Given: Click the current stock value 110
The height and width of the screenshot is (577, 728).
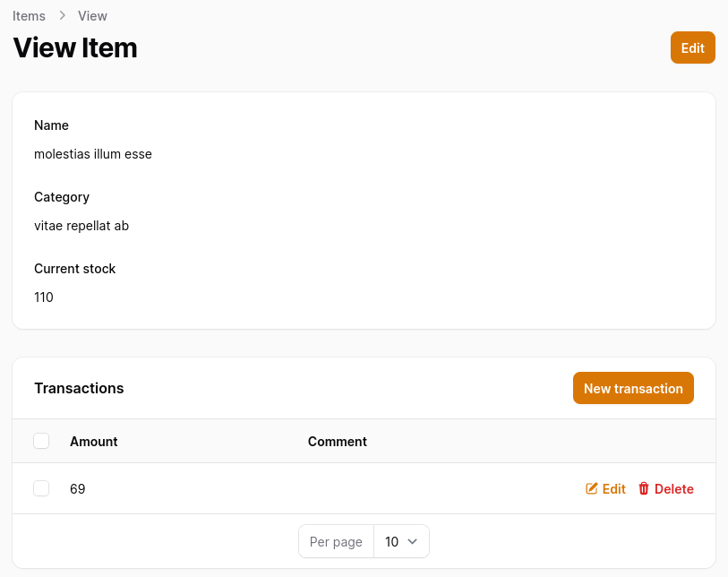Looking at the screenshot, I should click(x=44, y=297).
